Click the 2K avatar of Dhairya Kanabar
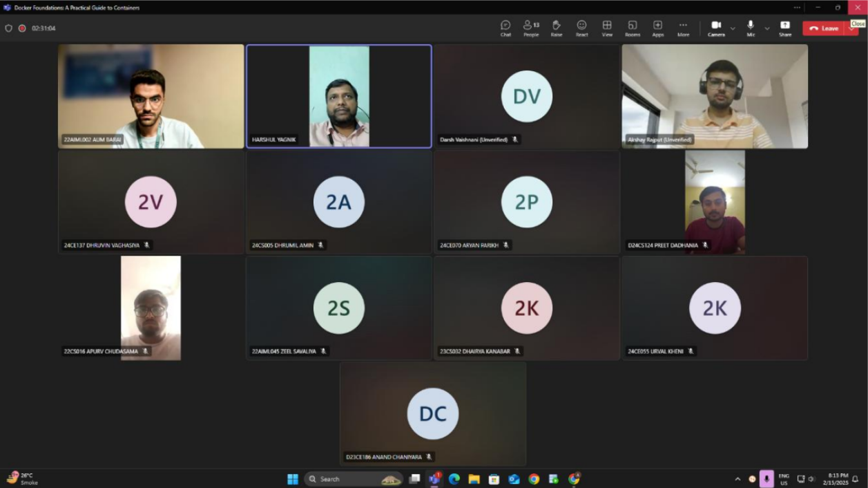Image resolution: width=868 pixels, height=488 pixels. coord(527,308)
